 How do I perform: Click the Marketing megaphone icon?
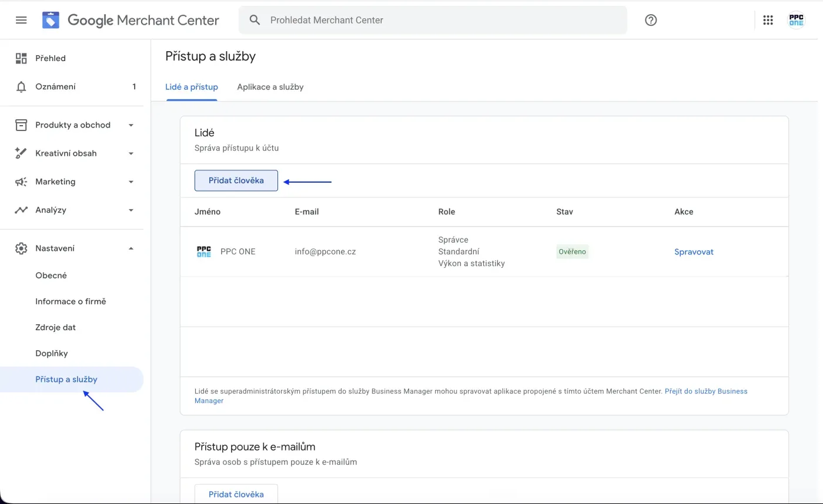(21, 182)
